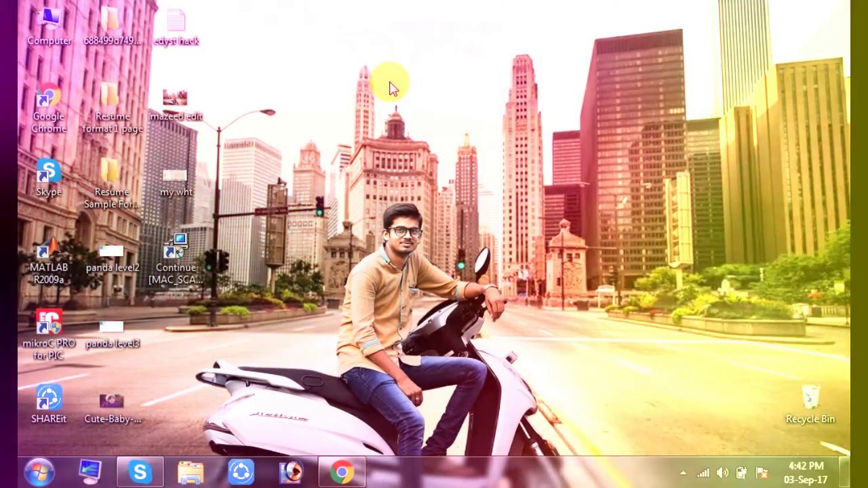868x488 pixels.
Task: Open Chrome from the taskbar
Action: point(342,472)
